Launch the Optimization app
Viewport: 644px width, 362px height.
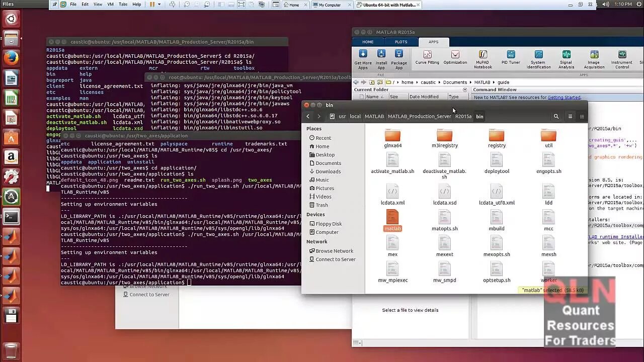tap(455, 57)
